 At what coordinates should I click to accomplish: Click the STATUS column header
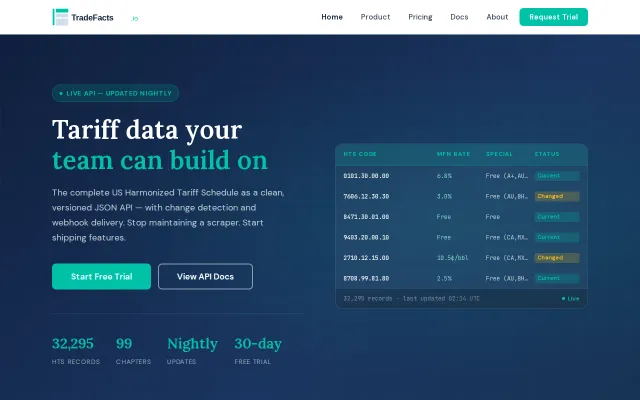(x=547, y=154)
